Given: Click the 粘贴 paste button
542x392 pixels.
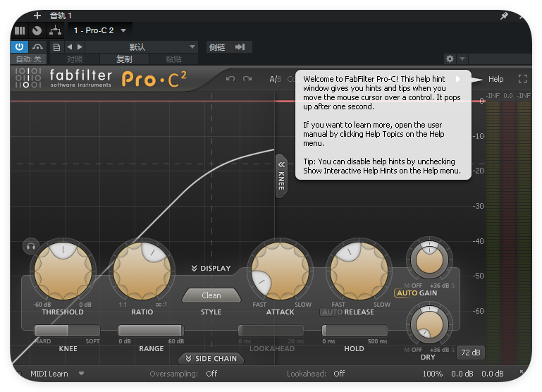Looking at the screenshot, I should click(173, 59).
